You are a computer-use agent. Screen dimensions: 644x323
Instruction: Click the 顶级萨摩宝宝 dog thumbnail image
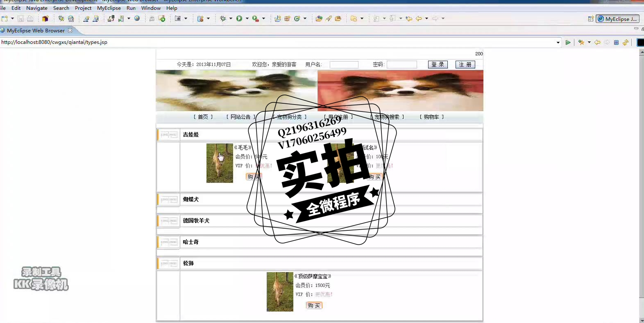click(x=280, y=292)
